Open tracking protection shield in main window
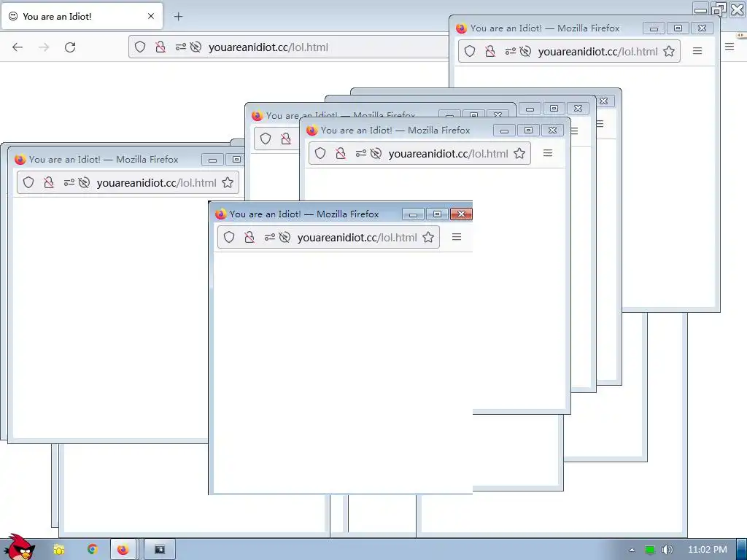This screenshot has height=560, width=747. click(139, 47)
